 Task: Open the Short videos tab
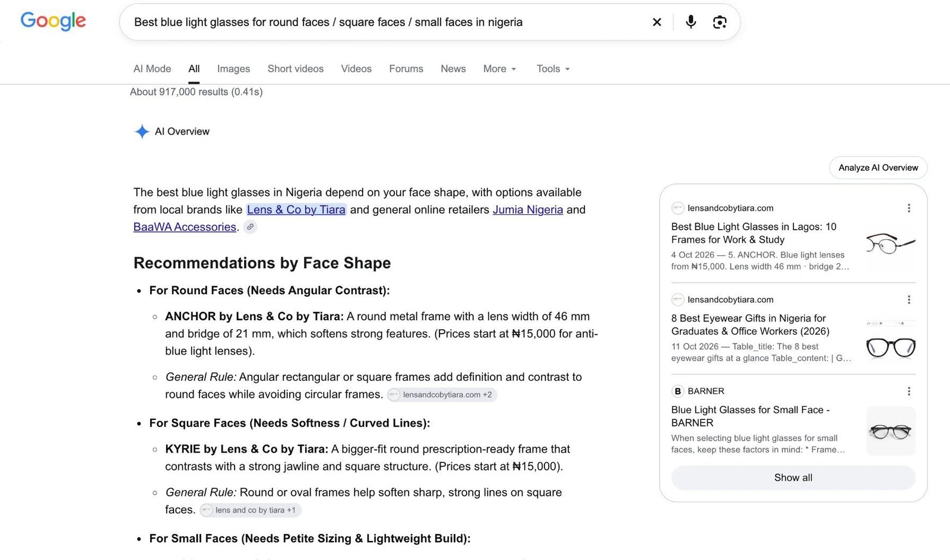[296, 69]
